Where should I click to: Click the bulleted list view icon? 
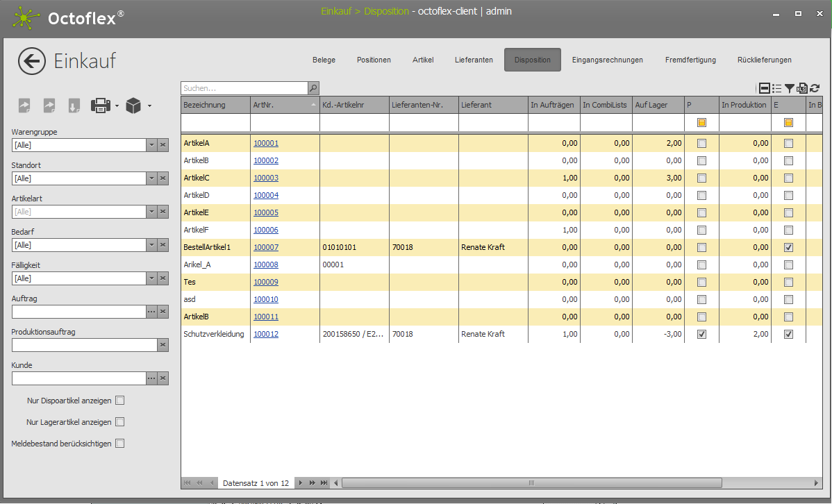point(777,88)
